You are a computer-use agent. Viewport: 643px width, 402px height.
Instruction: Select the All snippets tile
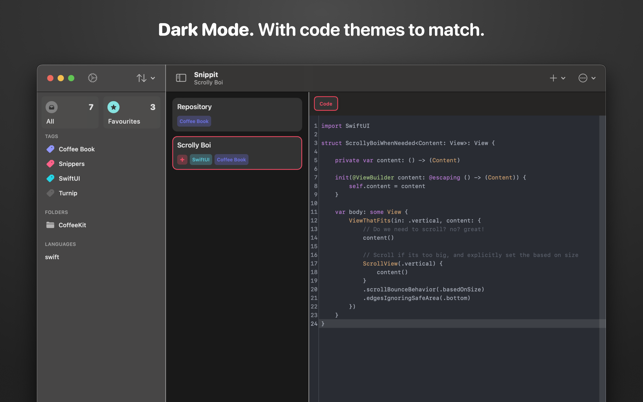(70, 113)
